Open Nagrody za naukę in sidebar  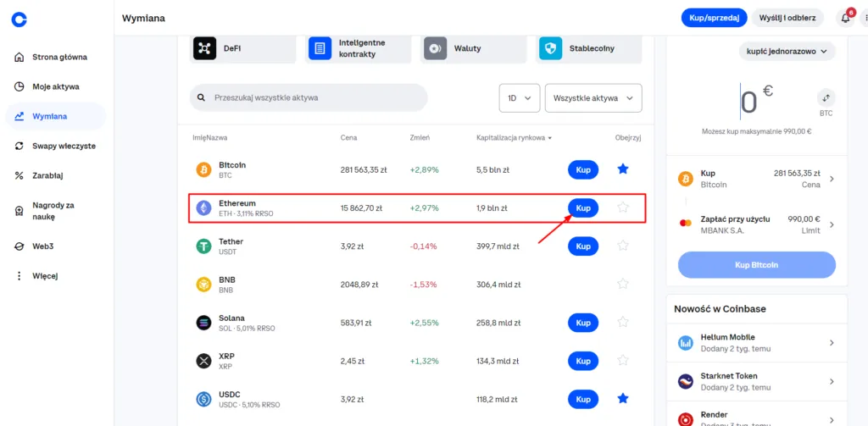pyautogui.click(x=55, y=211)
